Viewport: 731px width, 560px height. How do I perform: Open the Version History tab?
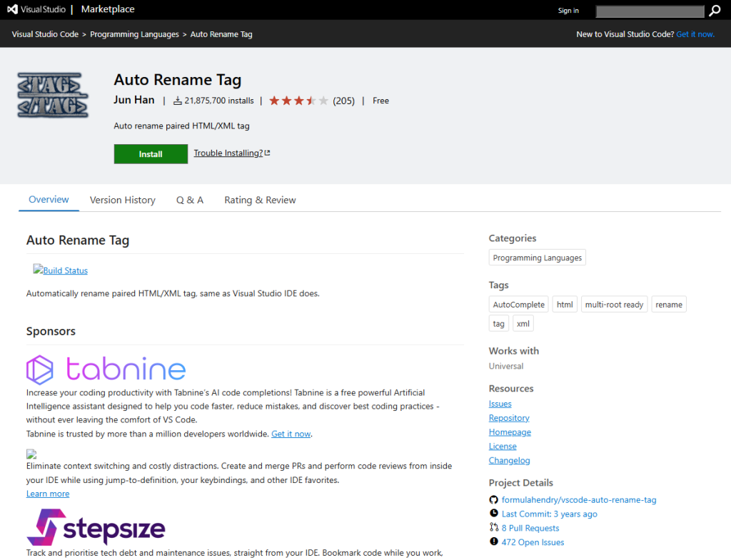tap(123, 200)
